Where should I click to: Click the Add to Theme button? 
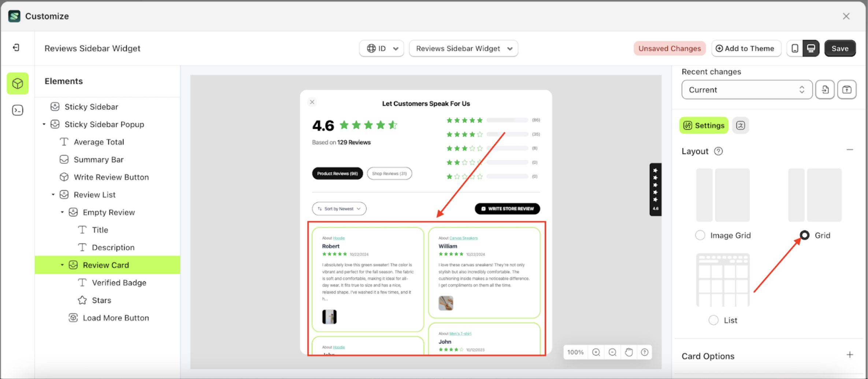(745, 48)
